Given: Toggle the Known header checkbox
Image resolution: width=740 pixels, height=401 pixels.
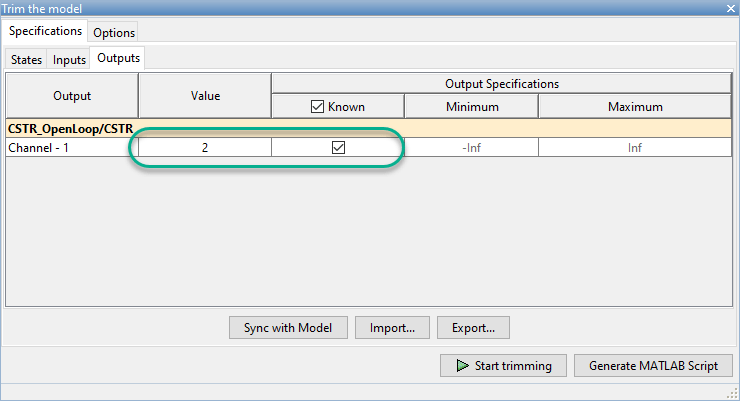Looking at the screenshot, I should [x=319, y=106].
